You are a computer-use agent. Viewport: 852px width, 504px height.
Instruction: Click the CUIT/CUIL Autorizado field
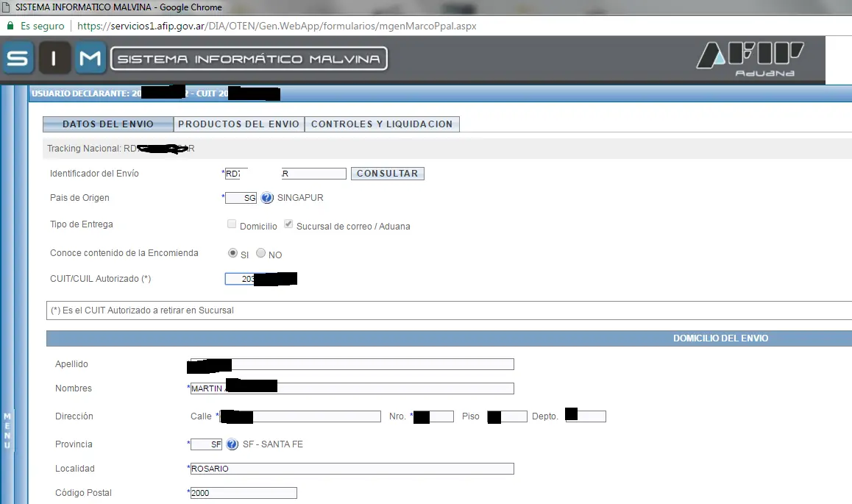coord(260,279)
